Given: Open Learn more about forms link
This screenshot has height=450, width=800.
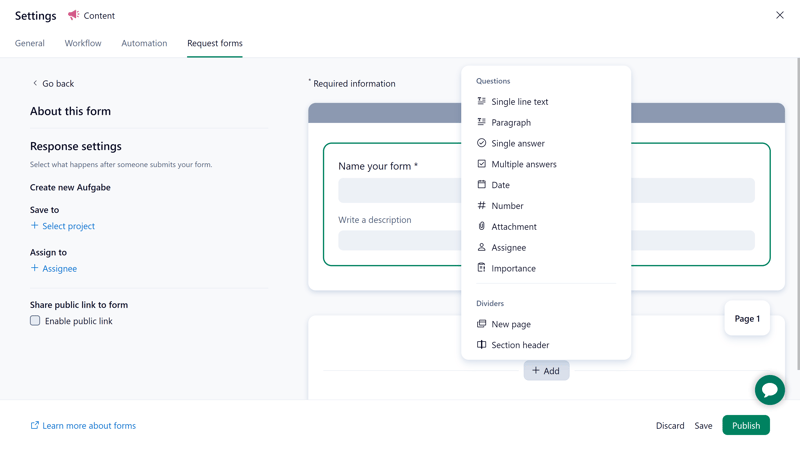Looking at the screenshot, I should pos(83,426).
